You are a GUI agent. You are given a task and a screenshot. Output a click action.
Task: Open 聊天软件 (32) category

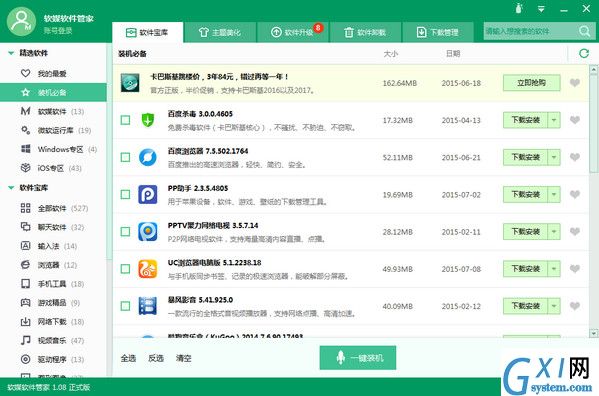tap(52, 227)
